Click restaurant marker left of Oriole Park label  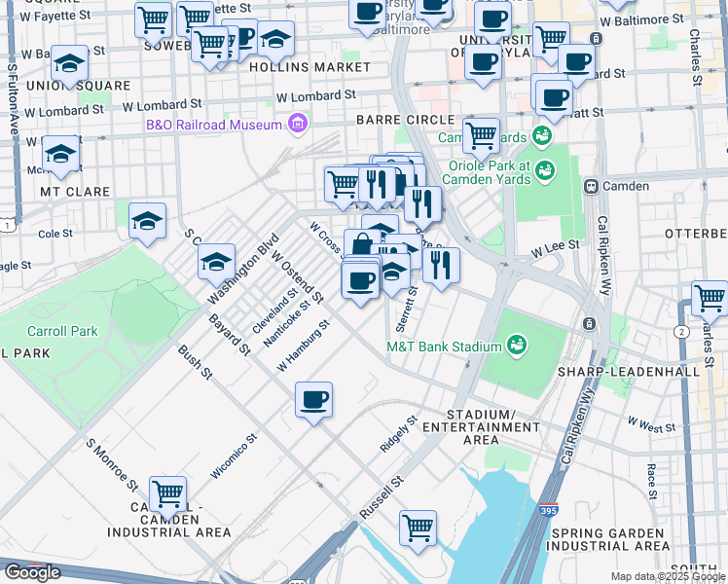422,205
